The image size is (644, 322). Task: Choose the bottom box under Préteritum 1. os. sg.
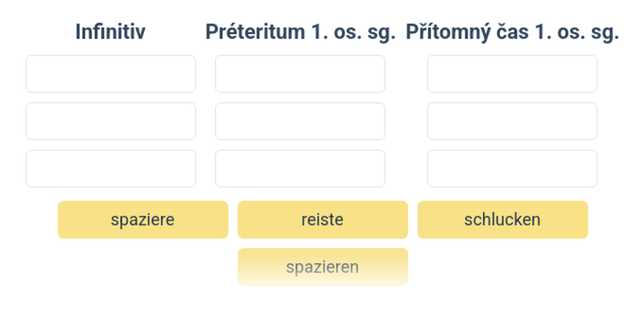[x=299, y=168]
